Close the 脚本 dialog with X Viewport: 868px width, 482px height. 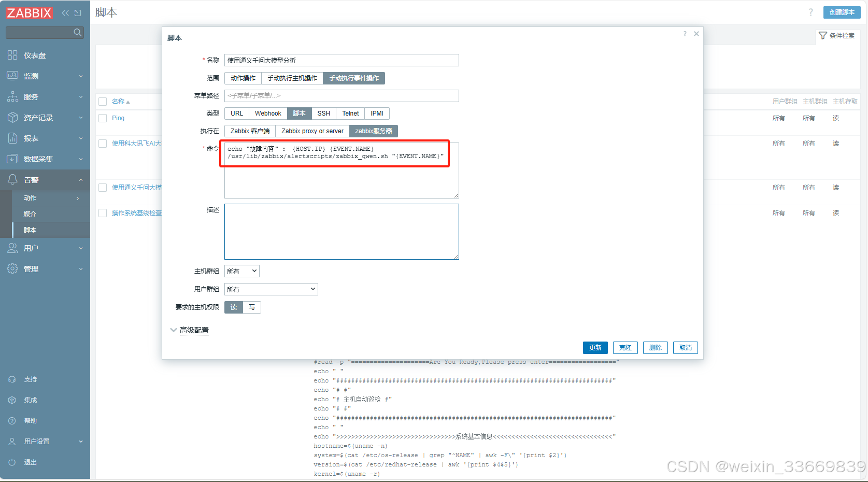pyautogui.click(x=696, y=34)
